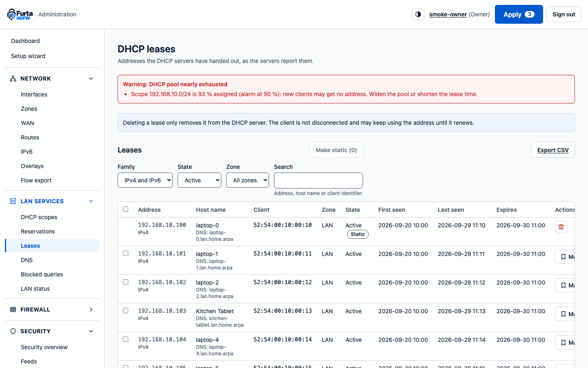Image resolution: width=588 pixels, height=368 pixels.
Task: Focus the lease Search field
Action: point(318,180)
